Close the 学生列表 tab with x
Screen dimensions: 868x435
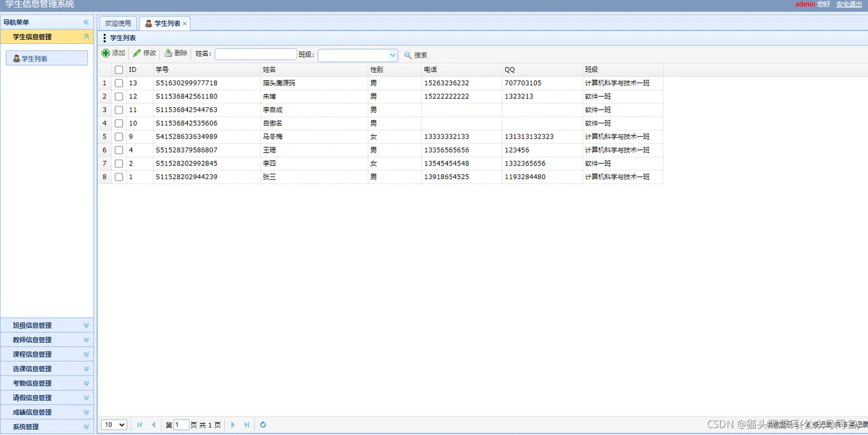coord(184,24)
